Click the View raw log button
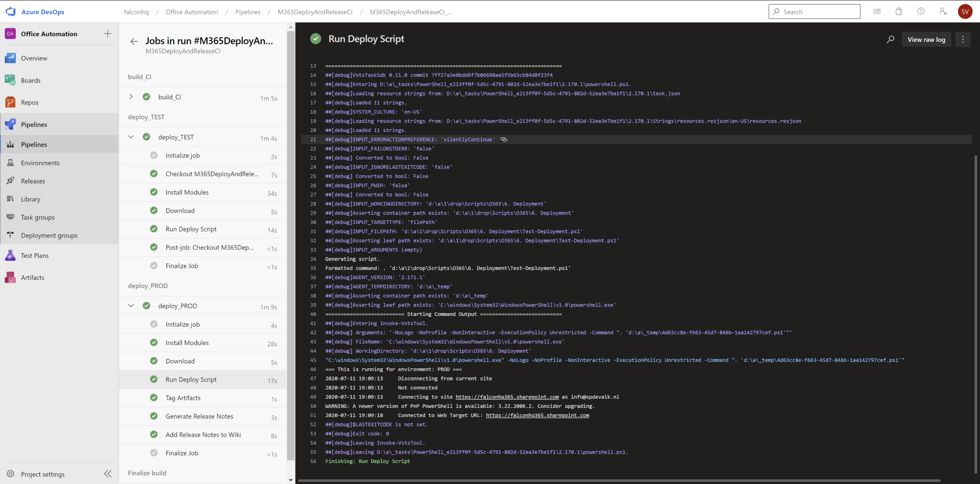Image resolution: width=980 pixels, height=484 pixels. pyautogui.click(x=926, y=40)
